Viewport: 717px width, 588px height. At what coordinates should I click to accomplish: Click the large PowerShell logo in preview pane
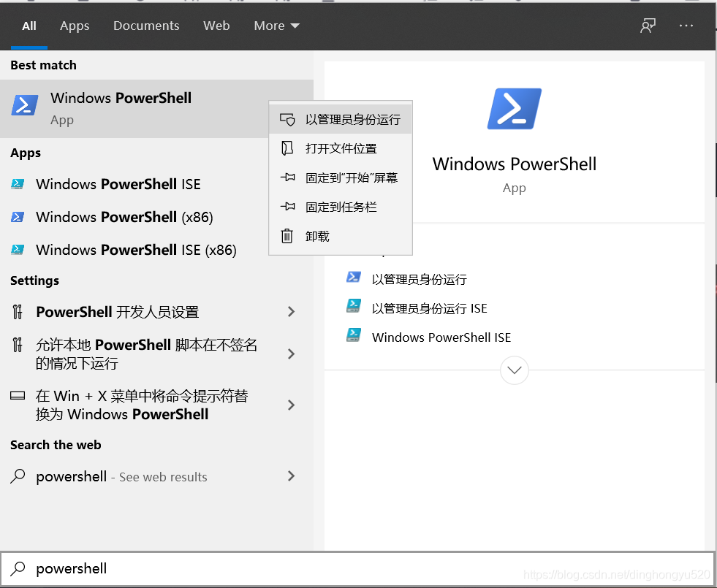[x=515, y=109]
